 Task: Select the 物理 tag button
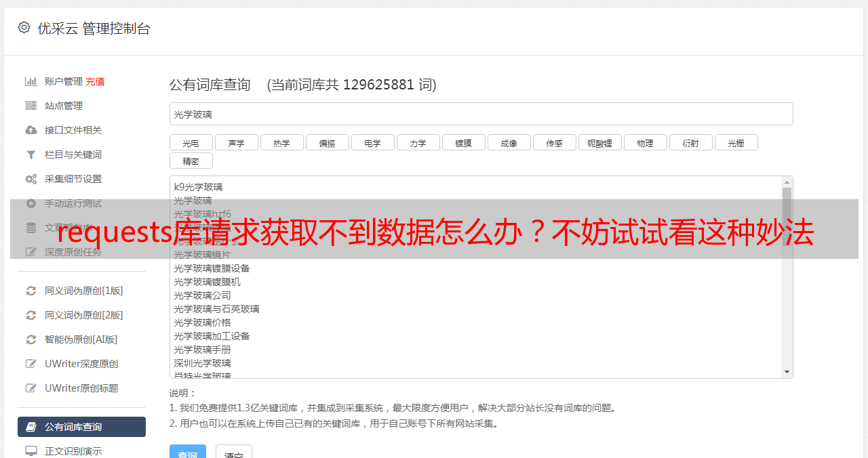click(645, 142)
